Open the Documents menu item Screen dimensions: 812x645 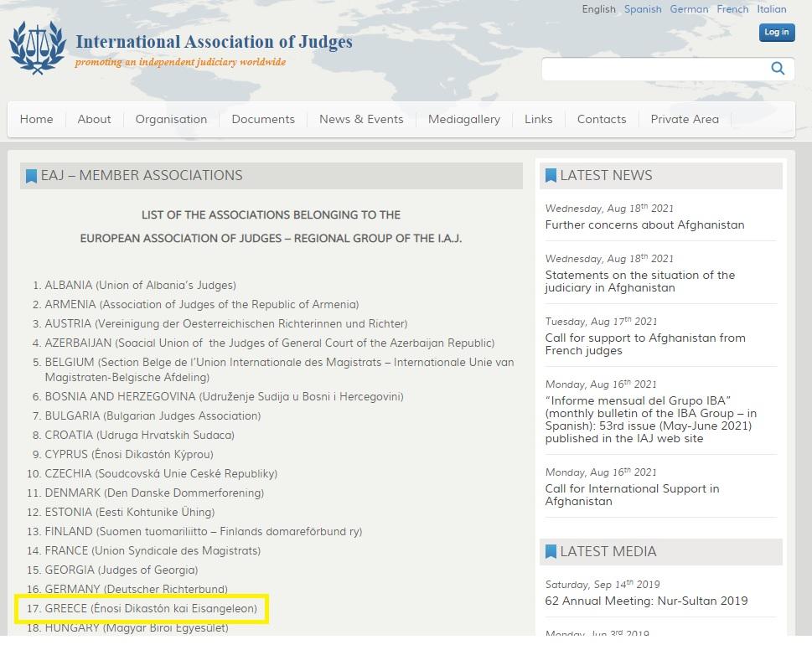[263, 119]
